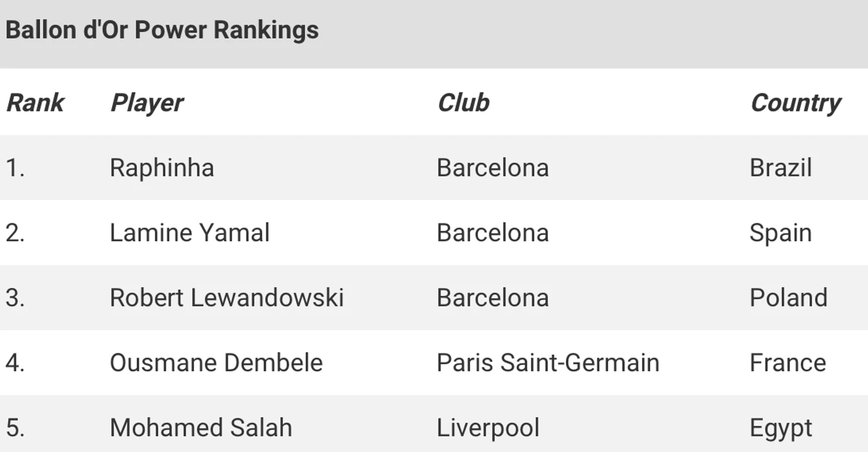Click the Spain country cell
Image resolution: width=868 pixels, height=452 pixels.
point(781,234)
